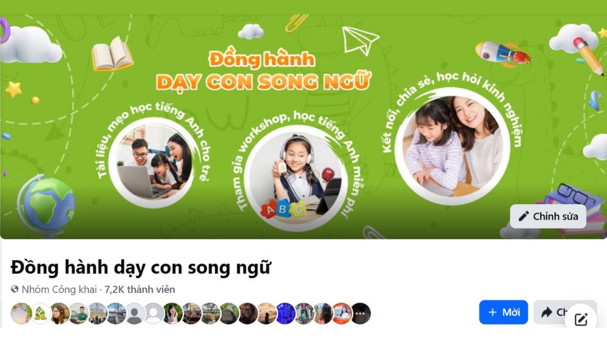Open the three-dots more members avatar
This screenshot has width=607, height=364.
361,313
